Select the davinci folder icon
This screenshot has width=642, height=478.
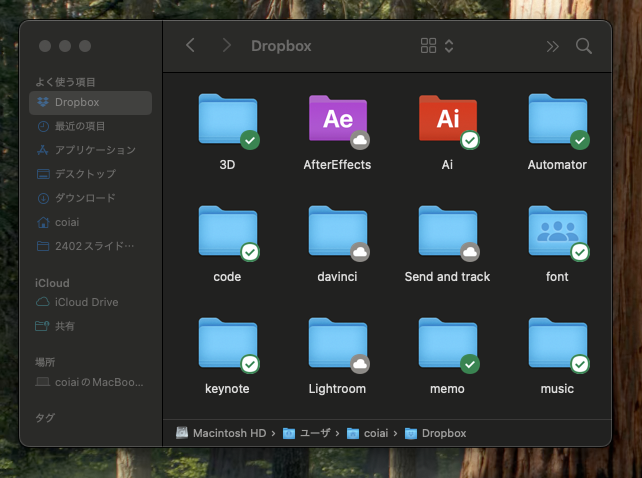(338, 231)
